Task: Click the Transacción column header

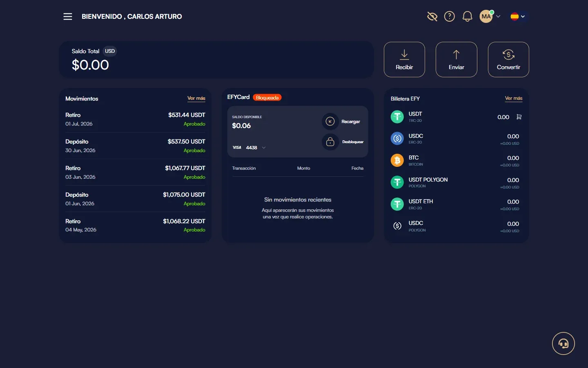Action: click(x=244, y=168)
